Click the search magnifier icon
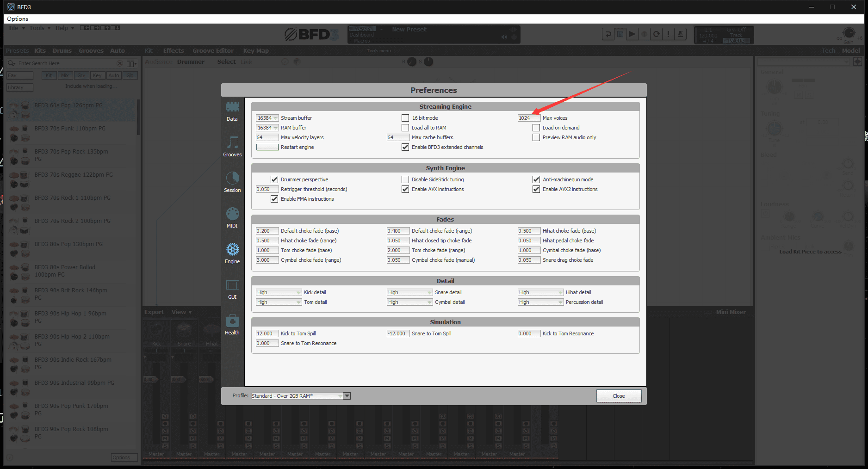The height and width of the screenshot is (469, 868). (12, 63)
